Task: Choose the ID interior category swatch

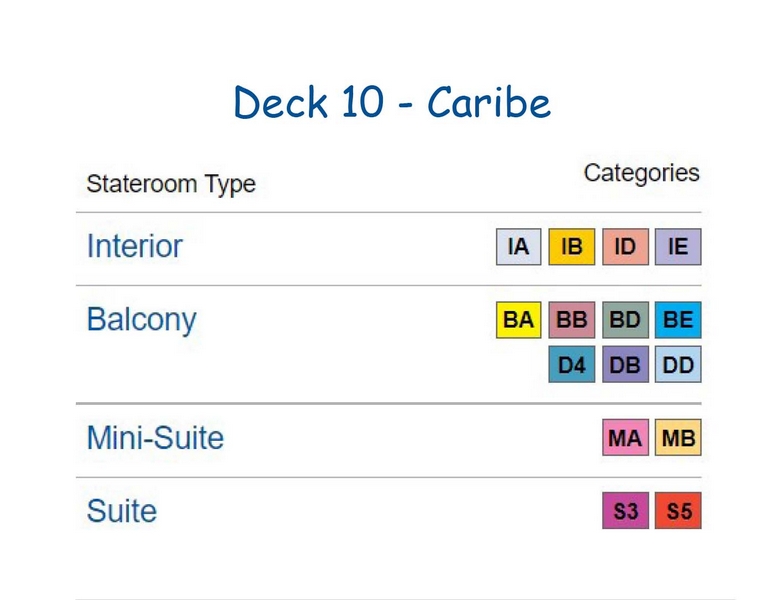Action: (x=625, y=247)
